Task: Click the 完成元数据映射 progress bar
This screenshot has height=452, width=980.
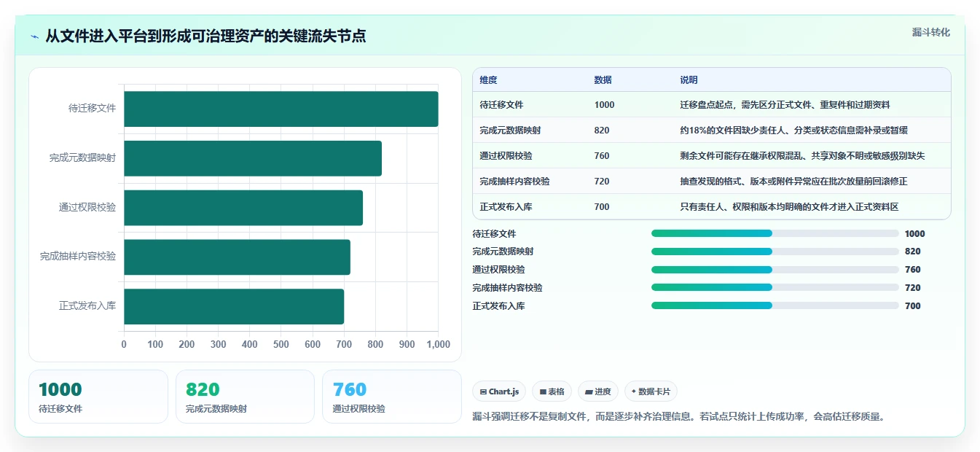Action: pos(775,252)
